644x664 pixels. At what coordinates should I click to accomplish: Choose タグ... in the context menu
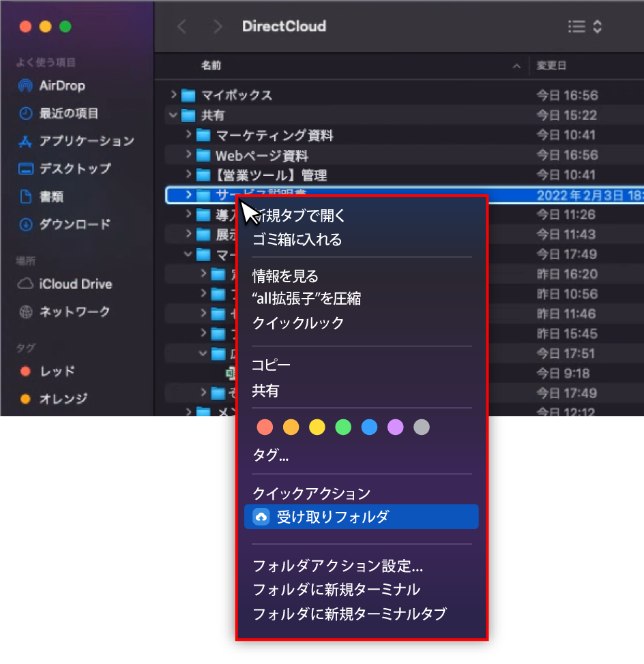click(271, 455)
